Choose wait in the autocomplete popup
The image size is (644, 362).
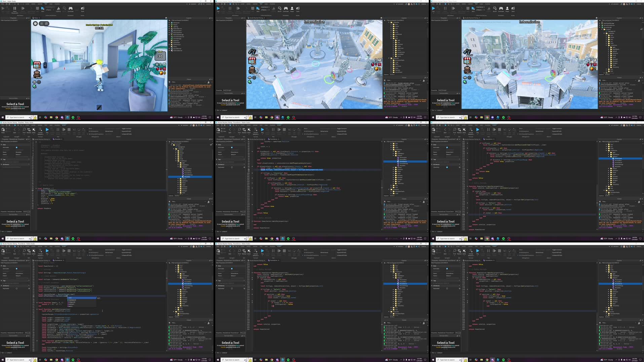click(x=82, y=306)
